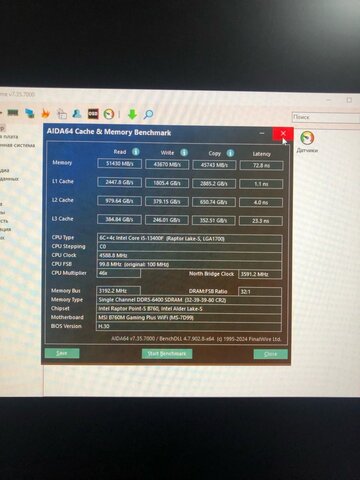The height and width of the screenshot is (480, 360).
Task: Click the CPU Type field Core i5-13400F
Action: pos(190,239)
